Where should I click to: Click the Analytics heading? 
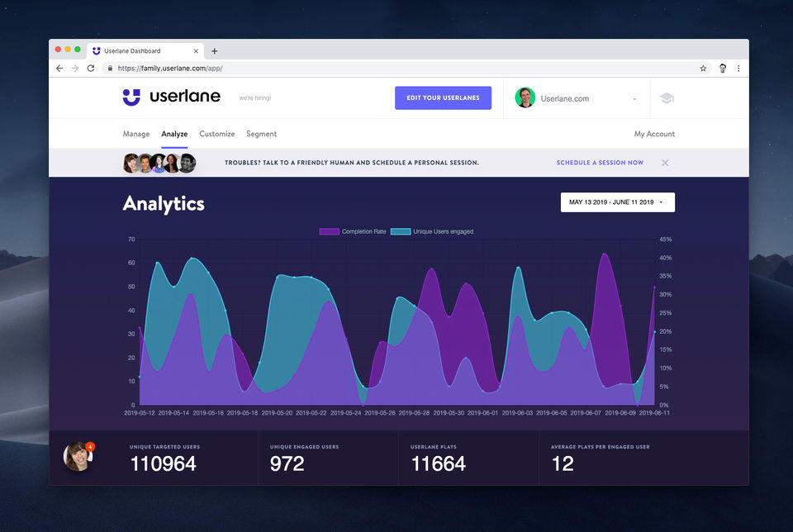[164, 204]
